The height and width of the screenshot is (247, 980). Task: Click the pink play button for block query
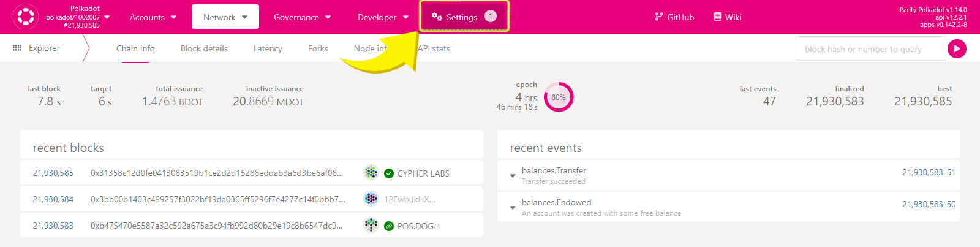(957, 49)
